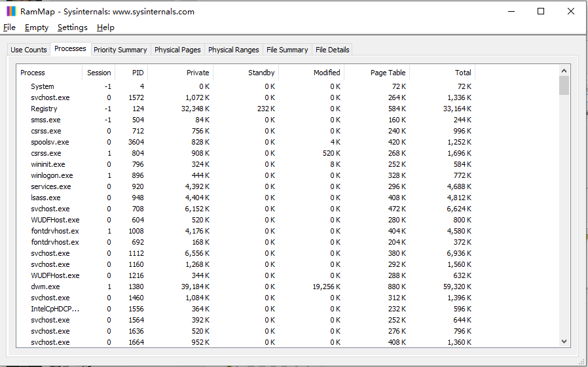The width and height of the screenshot is (588, 367).
Task: Show the File Summary tab
Action: pyautogui.click(x=287, y=50)
